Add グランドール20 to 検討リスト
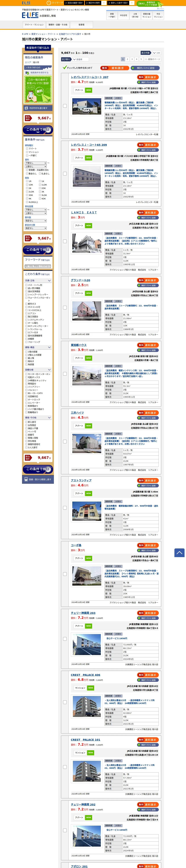The height and width of the screenshot is (868, 186). tap(148, 285)
